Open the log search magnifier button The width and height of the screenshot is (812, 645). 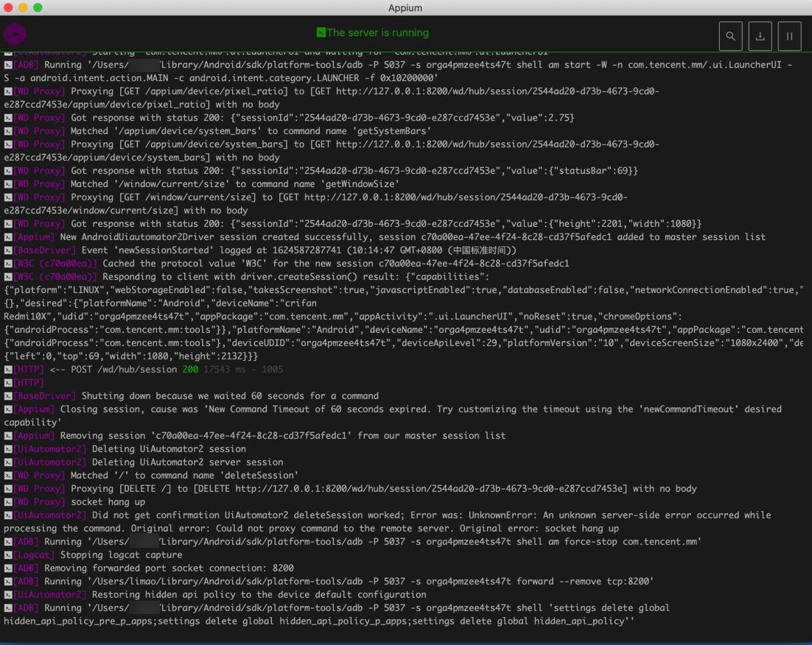click(x=730, y=36)
